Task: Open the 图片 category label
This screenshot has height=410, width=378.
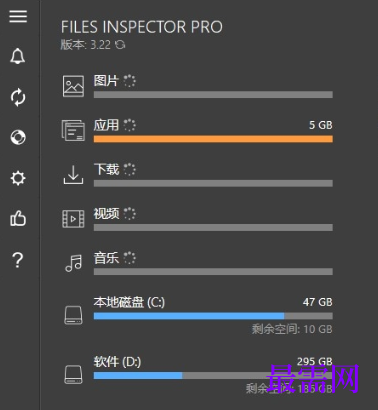Action: (106, 81)
